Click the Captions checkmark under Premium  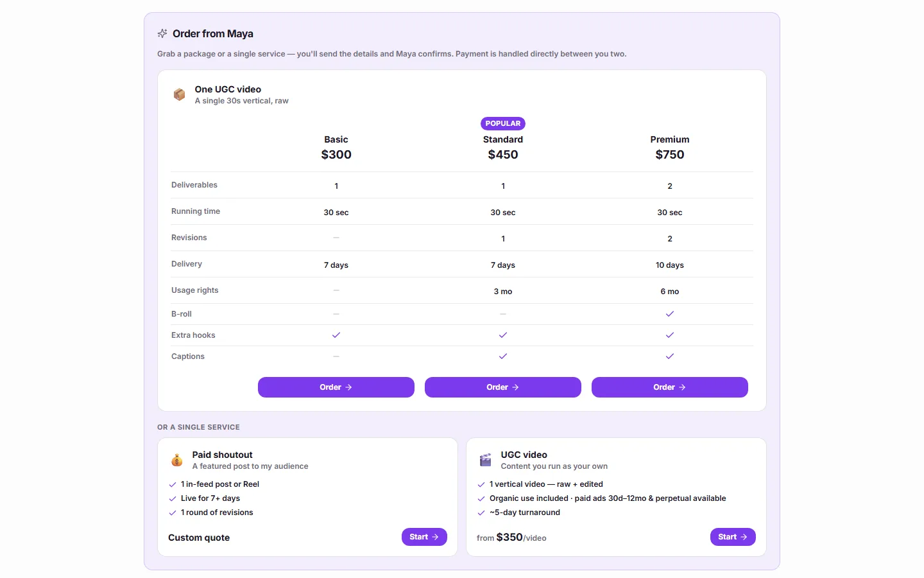coord(670,356)
